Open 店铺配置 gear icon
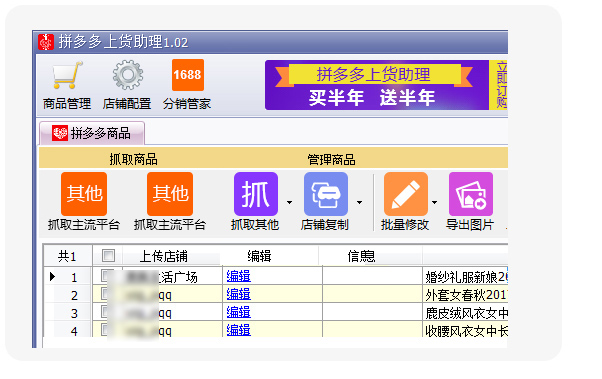This screenshot has height=379, width=602. 127,75
